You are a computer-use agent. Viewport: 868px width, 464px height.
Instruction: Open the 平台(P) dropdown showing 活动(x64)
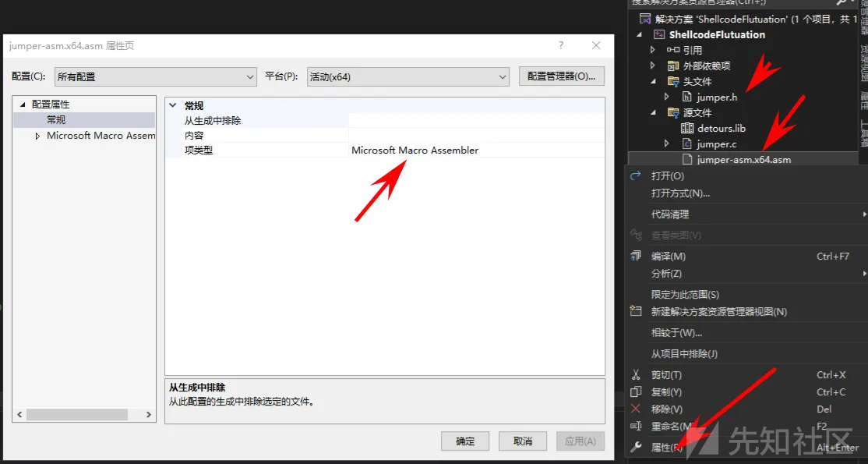click(408, 77)
